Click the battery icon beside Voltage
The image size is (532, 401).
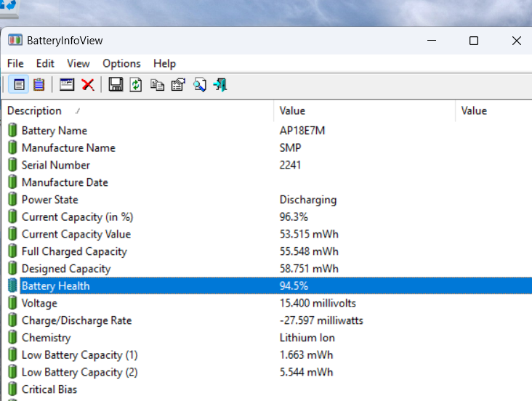[12, 303]
